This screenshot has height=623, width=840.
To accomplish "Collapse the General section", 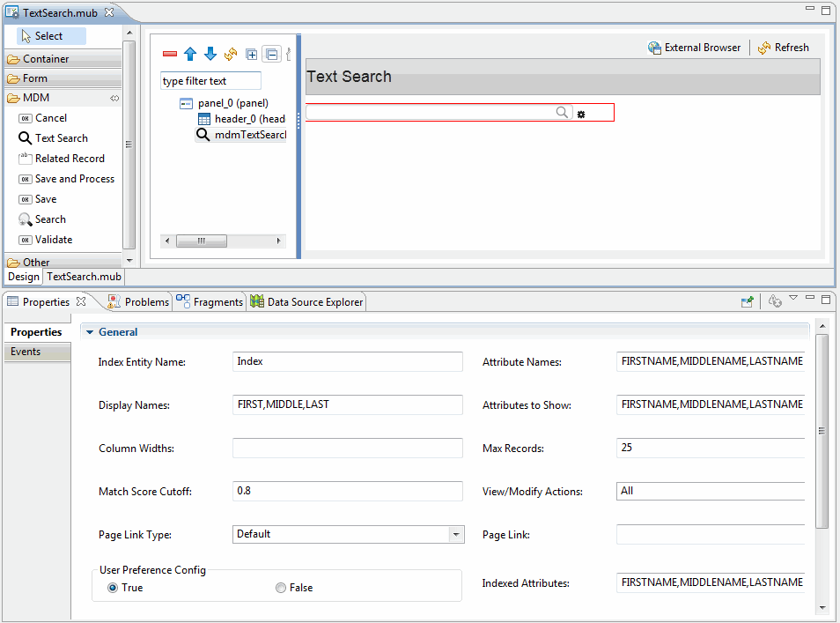I will pyautogui.click(x=90, y=332).
